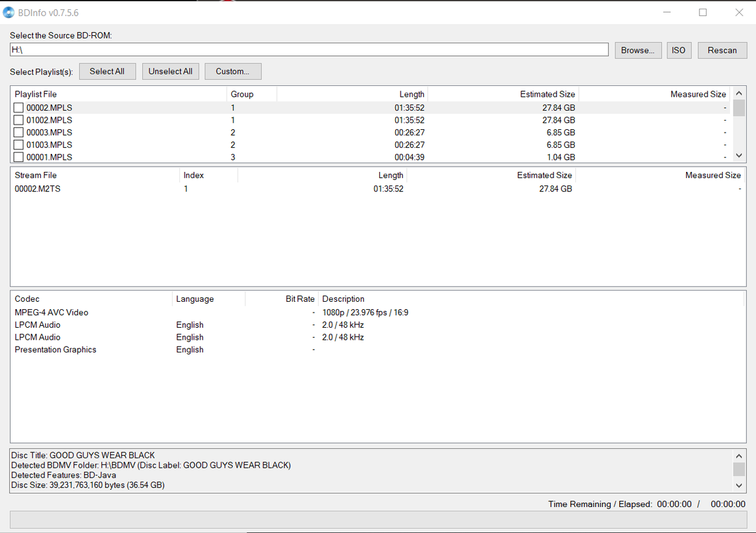Click the Bit Rate column header
Image resolution: width=756 pixels, height=533 pixels.
[x=281, y=299]
